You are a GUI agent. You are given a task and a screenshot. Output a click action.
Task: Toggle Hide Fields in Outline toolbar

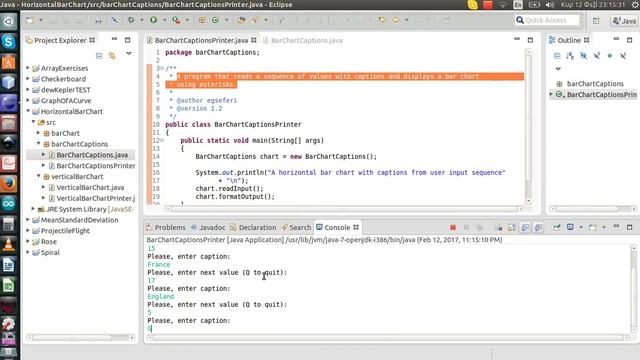584,56
